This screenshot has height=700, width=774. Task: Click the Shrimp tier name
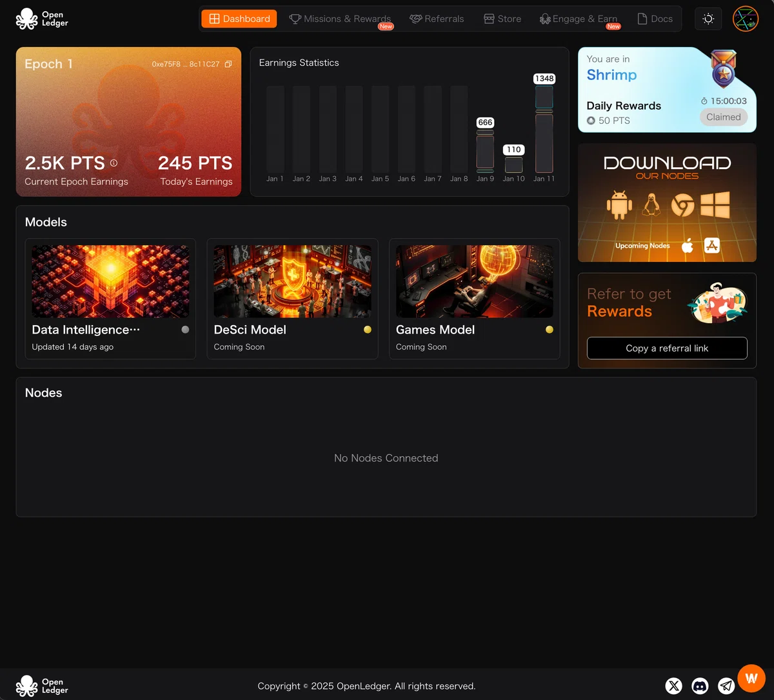coord(611,75)
